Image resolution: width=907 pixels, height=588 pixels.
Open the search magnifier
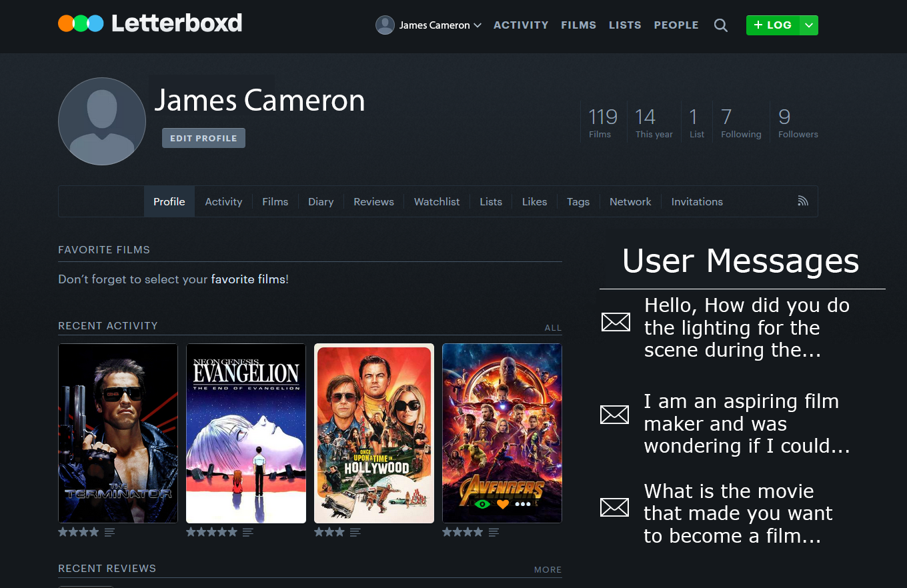click(x=720, y=25)
